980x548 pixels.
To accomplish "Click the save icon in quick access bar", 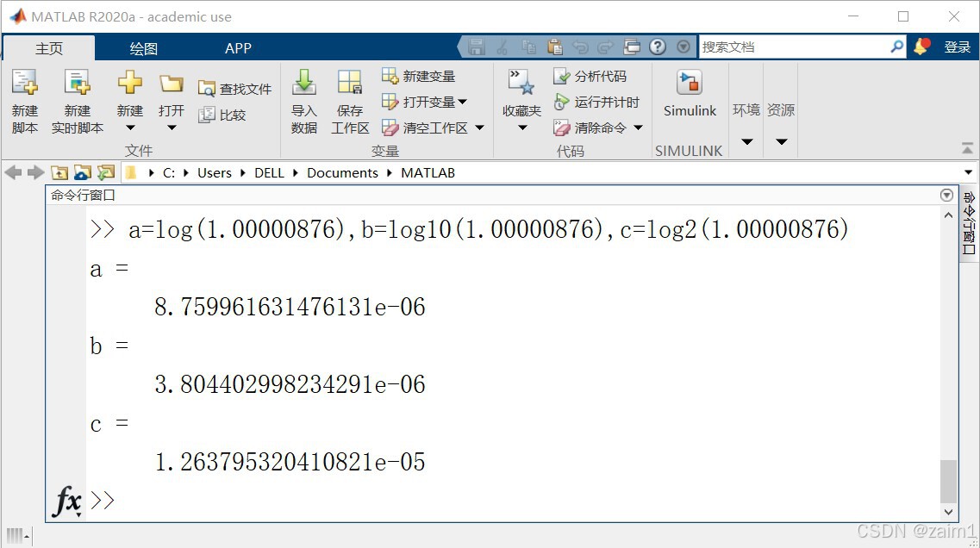I will [x=477, y=47].
